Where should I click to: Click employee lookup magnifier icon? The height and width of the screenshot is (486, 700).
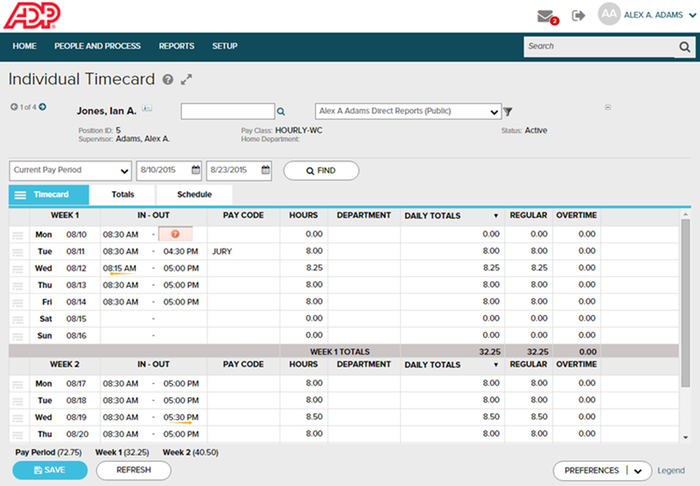click(x=281, y=112)
